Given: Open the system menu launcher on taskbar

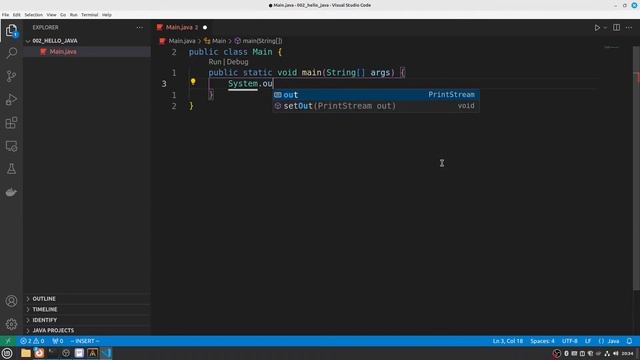Looking at the screenshot, I should [x=7, y=353].
